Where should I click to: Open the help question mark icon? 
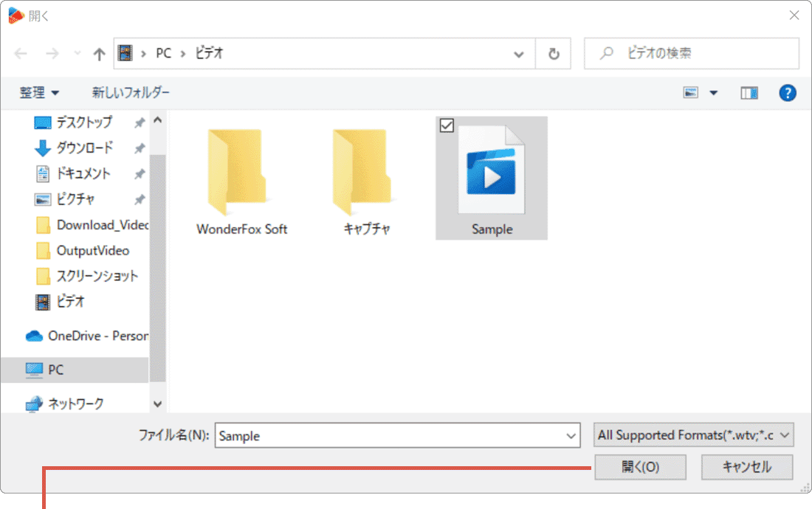[788, 93]
